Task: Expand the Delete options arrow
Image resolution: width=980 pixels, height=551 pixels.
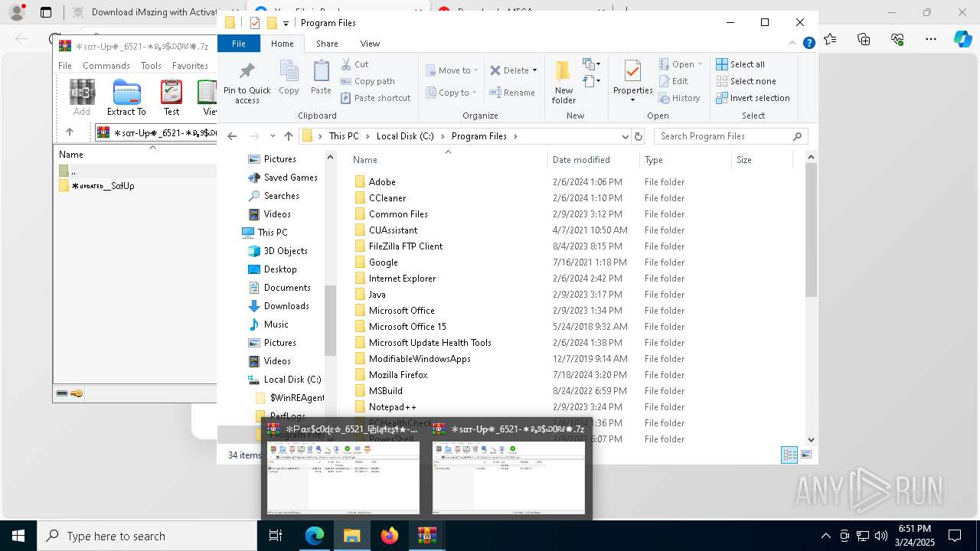Action: 534,70
